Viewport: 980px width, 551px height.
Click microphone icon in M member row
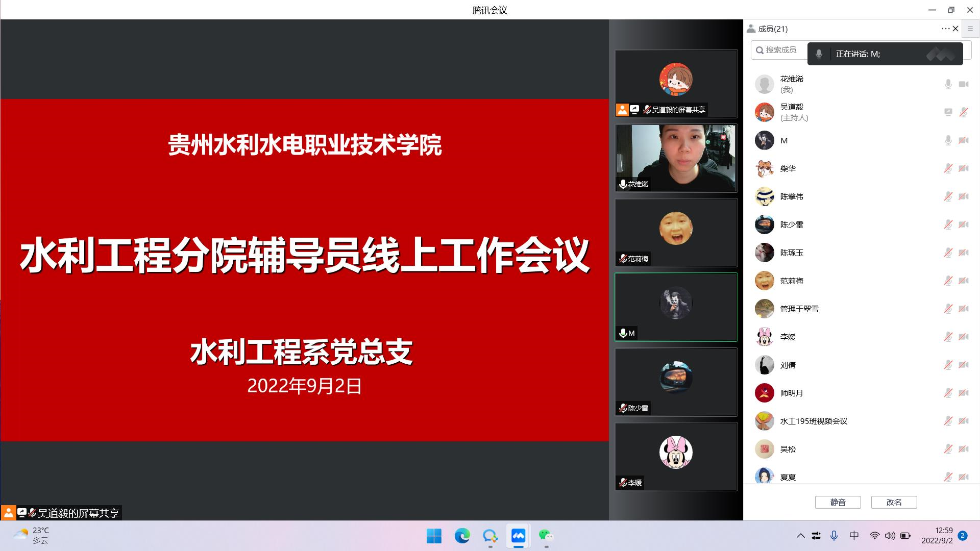point(948,140)
